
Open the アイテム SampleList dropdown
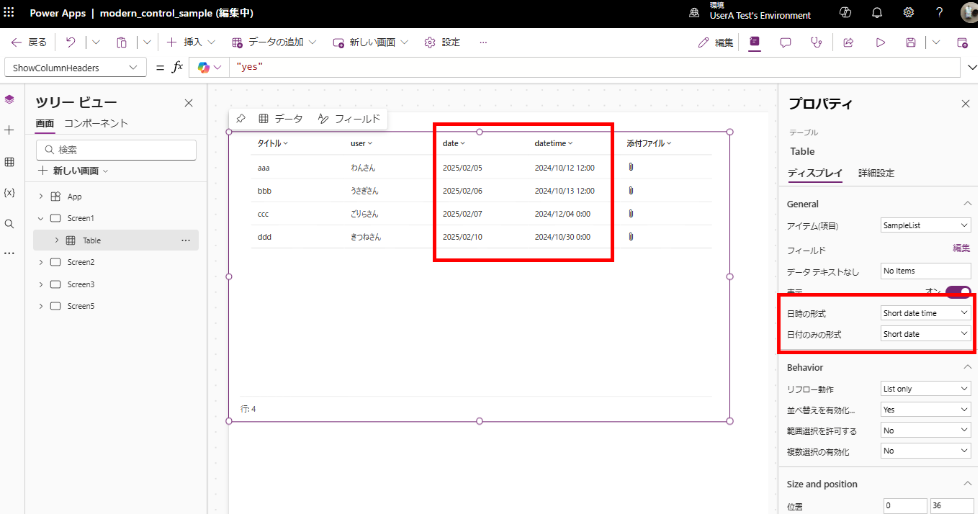[925, 225]
